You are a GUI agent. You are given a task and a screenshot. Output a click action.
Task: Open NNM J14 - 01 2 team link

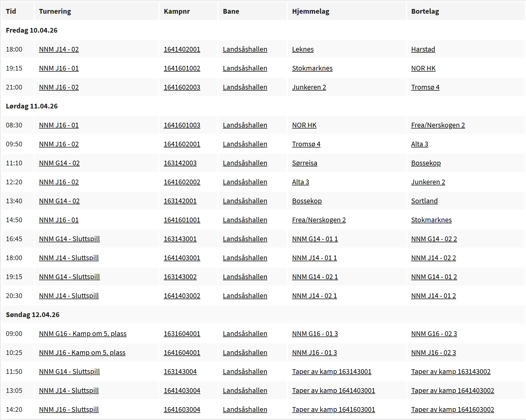pos(433,296)
